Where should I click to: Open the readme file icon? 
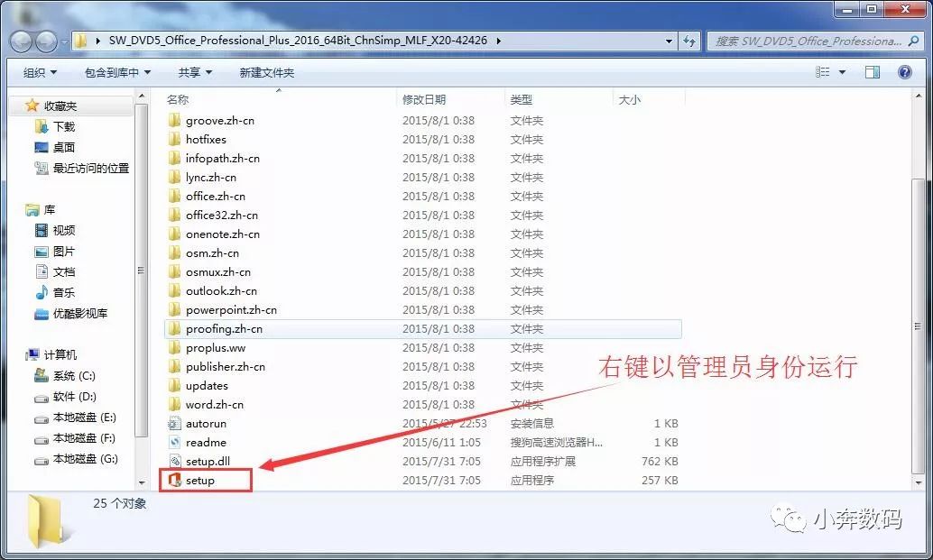tap(174, 442)
